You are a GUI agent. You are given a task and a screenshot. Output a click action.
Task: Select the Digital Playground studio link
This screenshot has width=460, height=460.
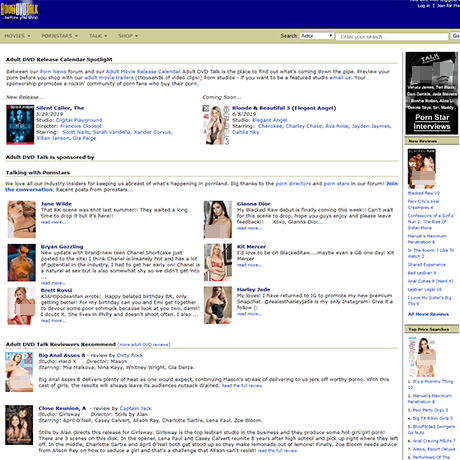click(79, 120)
